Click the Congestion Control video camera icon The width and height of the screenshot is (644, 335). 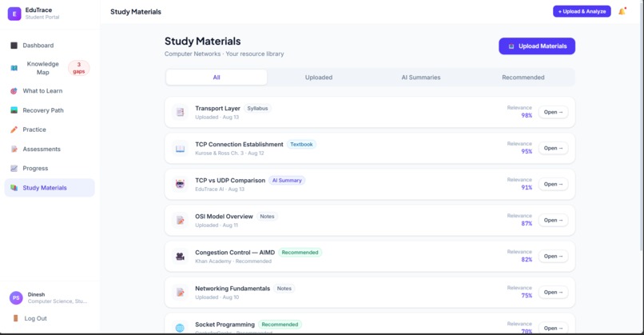click(x=180, y=256)
